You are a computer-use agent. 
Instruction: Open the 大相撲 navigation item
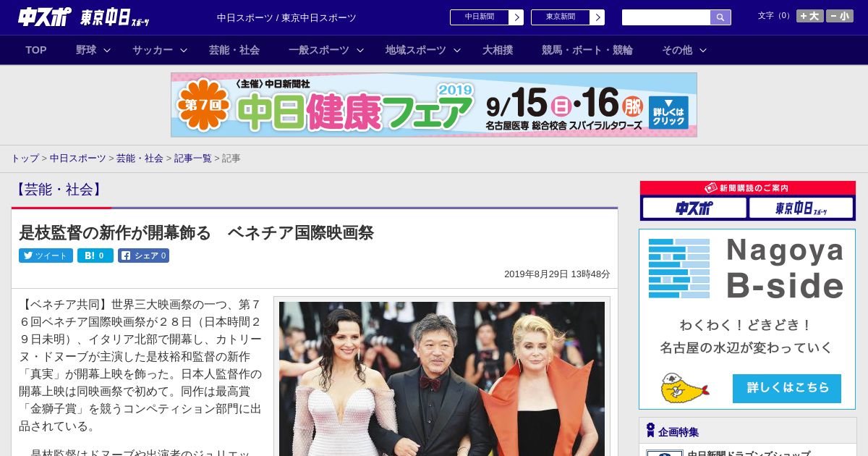pyautogui.click(x=498, y=50)
